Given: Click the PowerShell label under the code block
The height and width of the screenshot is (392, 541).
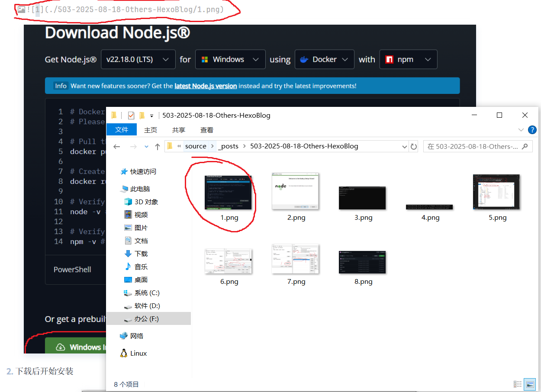Looking at the screenshot, I should [x=72, y=270].
